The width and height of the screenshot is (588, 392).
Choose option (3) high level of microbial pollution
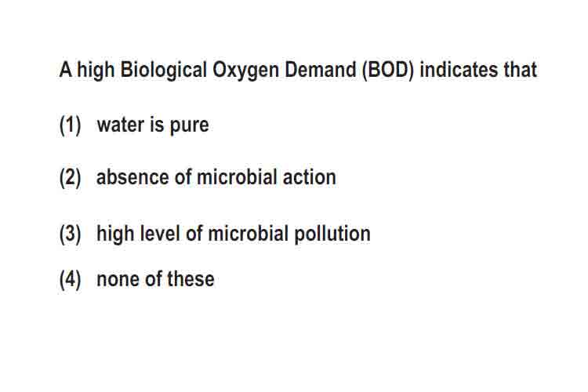pyautogui.click(x=215, y=234)
